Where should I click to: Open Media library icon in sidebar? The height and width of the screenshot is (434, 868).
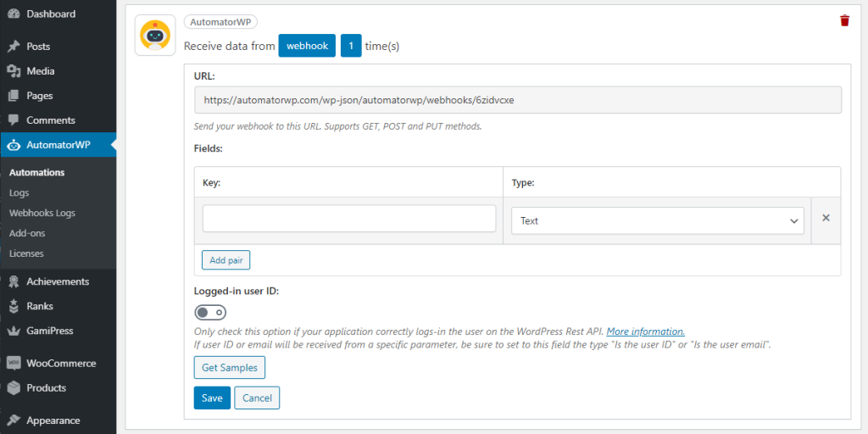14,71
